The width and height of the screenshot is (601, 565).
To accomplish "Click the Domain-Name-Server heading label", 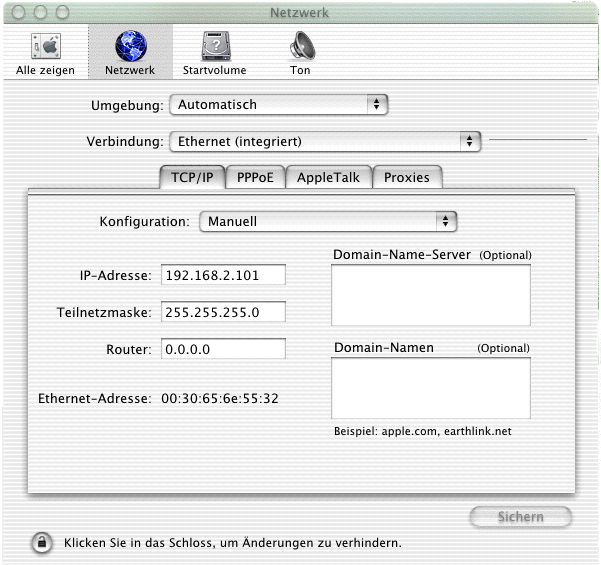I will coord(402,255).
